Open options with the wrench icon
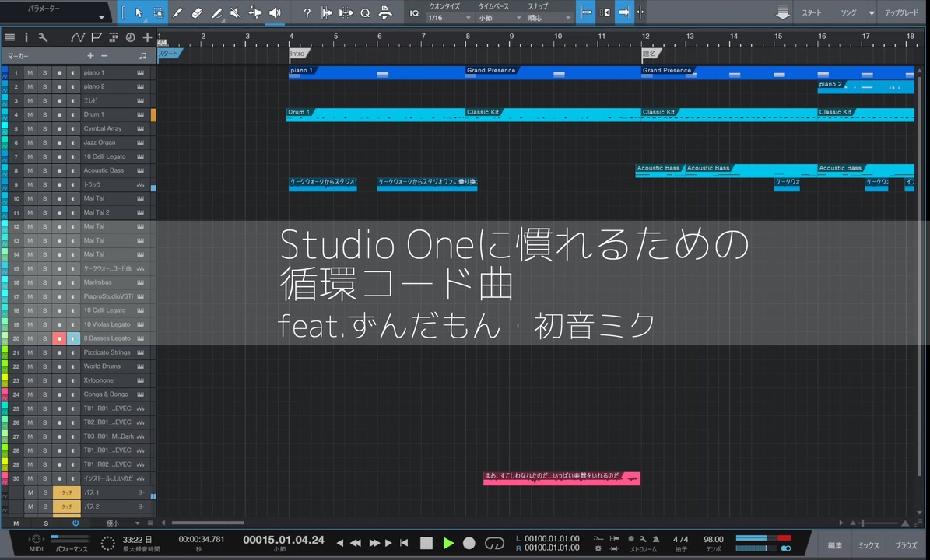Screen dimensions: 930x560 tap(43, 37)
